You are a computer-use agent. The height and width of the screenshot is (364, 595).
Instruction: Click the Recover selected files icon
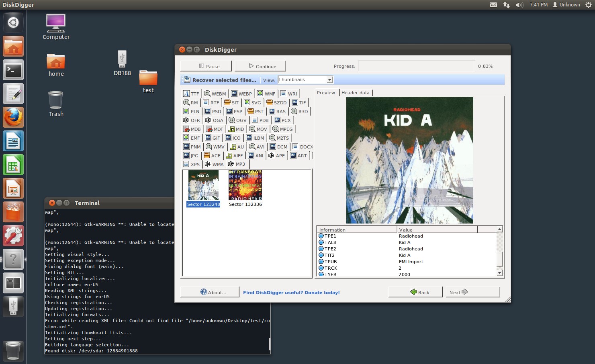click(x=187, y=79)
